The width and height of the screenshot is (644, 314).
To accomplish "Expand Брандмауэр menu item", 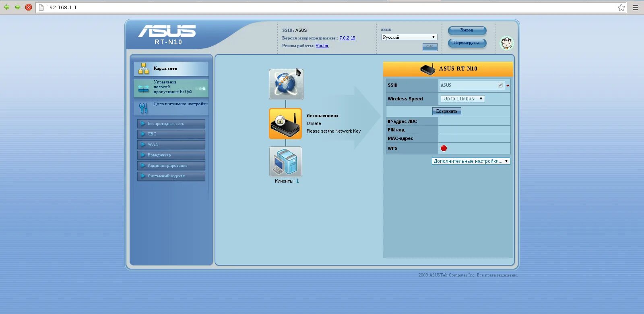I will 171,155.
